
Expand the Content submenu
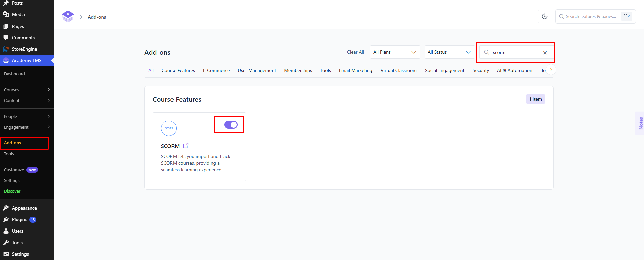click(x=27, y=100)
